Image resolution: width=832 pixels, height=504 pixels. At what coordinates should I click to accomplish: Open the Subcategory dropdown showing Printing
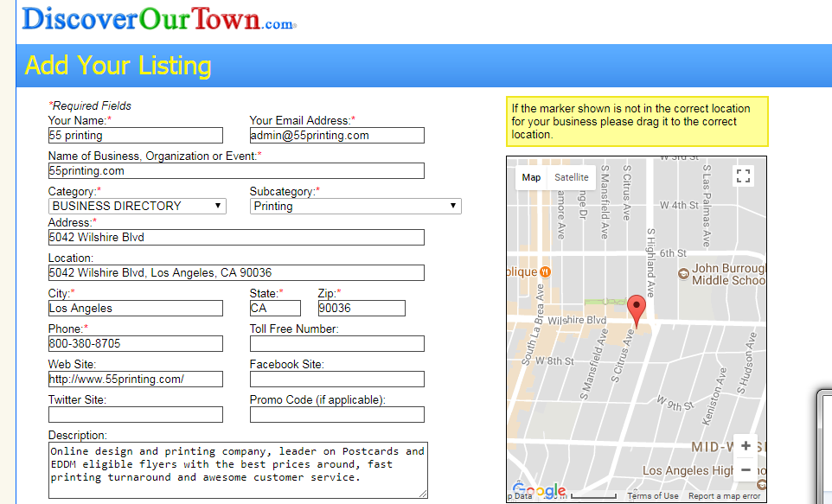tap(355, 207)
